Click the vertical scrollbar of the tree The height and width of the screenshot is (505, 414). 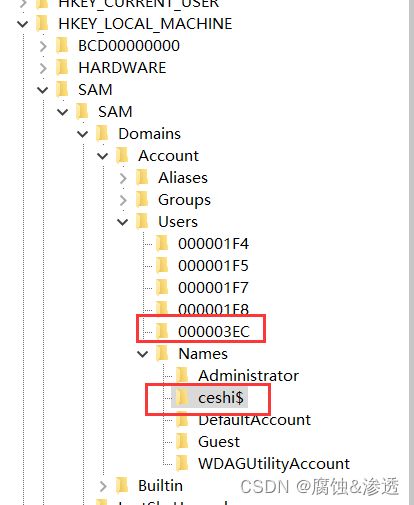pos(411,252)
